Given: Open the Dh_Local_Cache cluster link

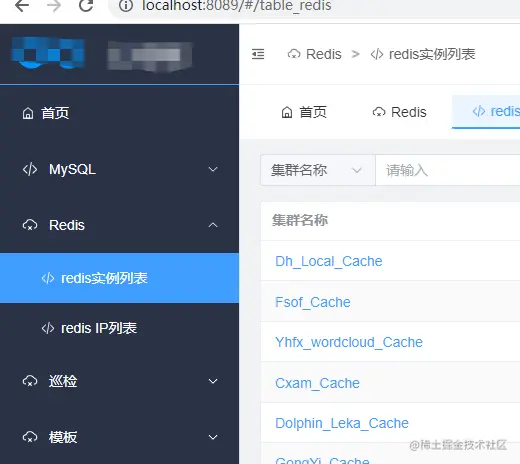Looking at the screenshot, I should pos(329,261).
